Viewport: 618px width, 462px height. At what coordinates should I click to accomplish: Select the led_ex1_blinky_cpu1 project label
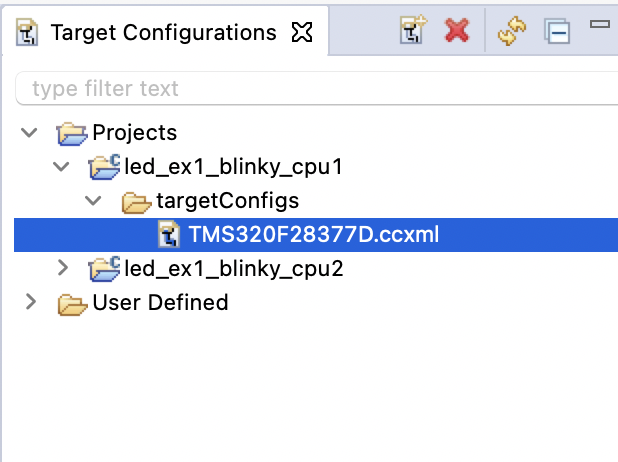point(233,167)
